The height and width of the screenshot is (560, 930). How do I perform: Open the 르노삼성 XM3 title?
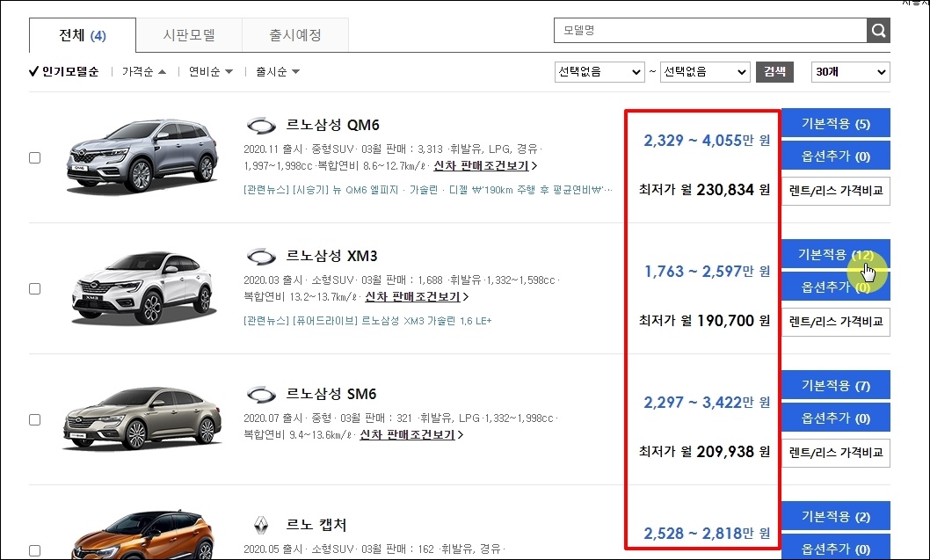click(331, 257)
